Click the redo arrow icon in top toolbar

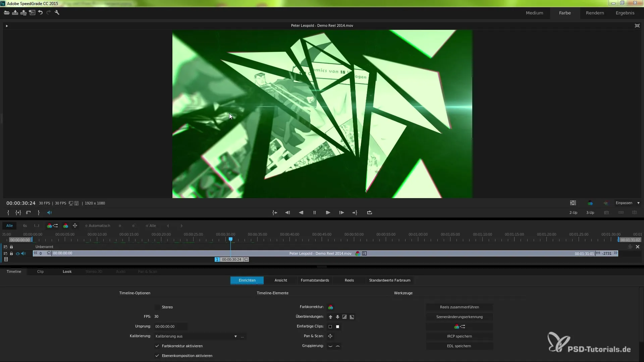(49, 13)
